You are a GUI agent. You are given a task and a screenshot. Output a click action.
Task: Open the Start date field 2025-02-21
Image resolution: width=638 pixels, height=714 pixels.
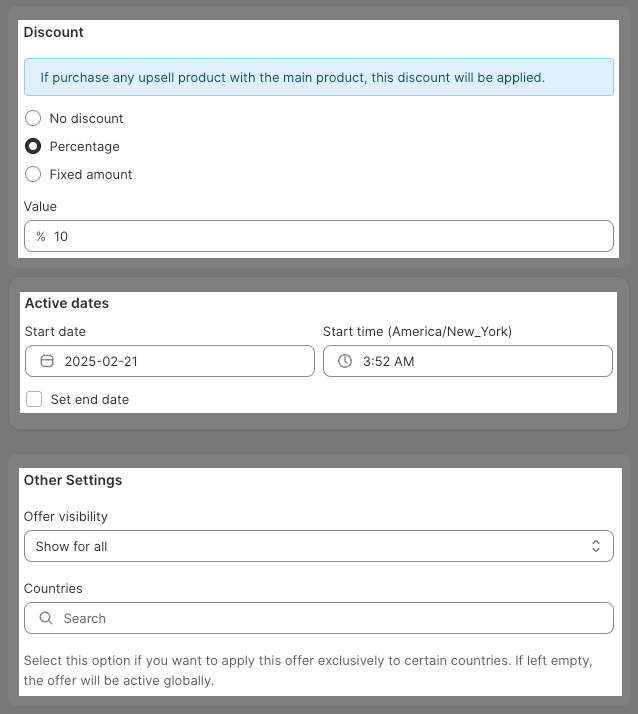point(170,361)
